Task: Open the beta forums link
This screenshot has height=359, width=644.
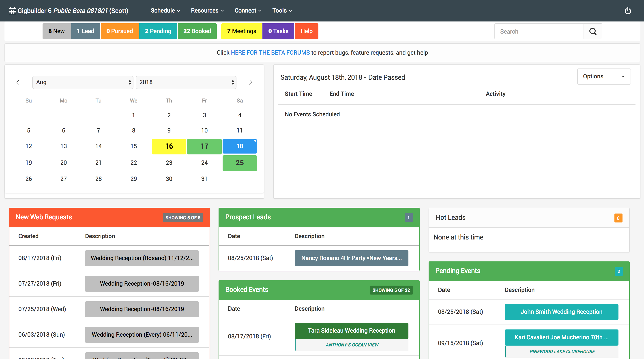Action: point(270,53)
